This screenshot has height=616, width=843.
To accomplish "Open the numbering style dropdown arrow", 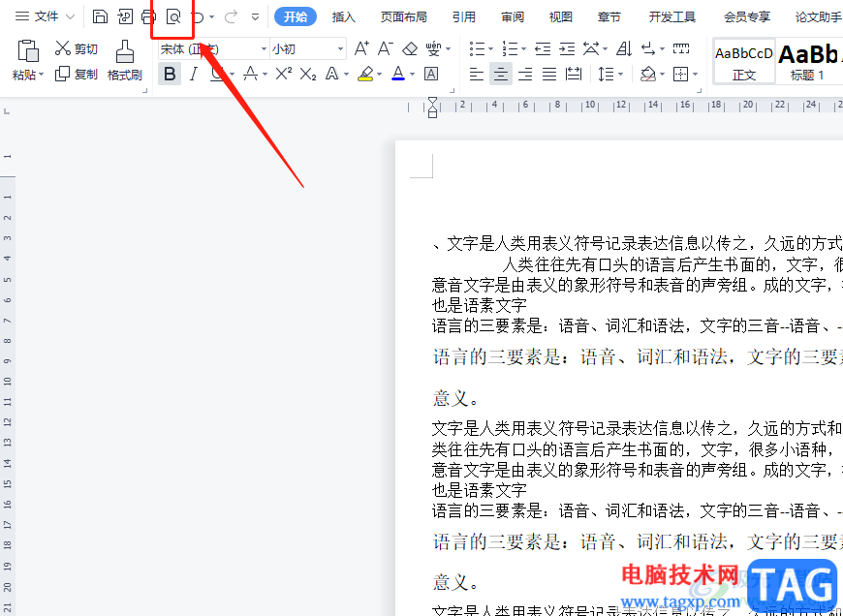I will (523, 49).
